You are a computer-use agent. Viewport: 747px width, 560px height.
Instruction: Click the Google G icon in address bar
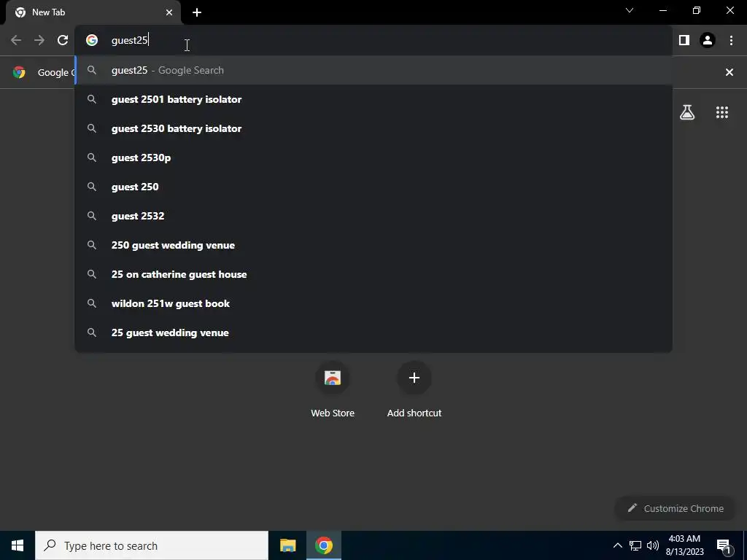pos(92,41)
